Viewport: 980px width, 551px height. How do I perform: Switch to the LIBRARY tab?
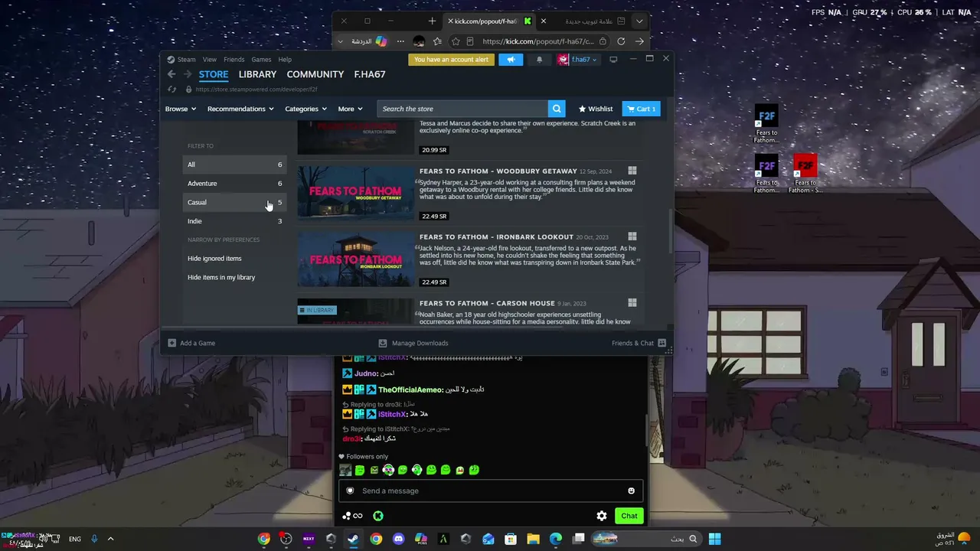click(x=257, y=74)
